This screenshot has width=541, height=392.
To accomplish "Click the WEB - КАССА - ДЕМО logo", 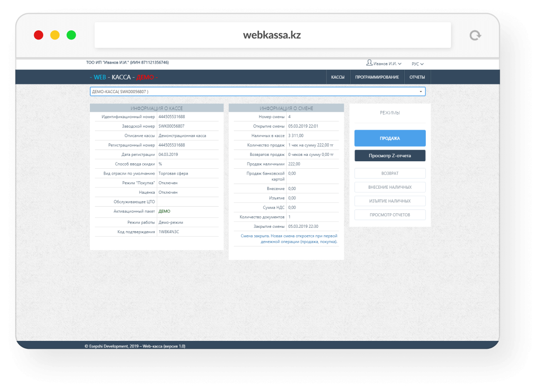I will [x=124, y=77].
